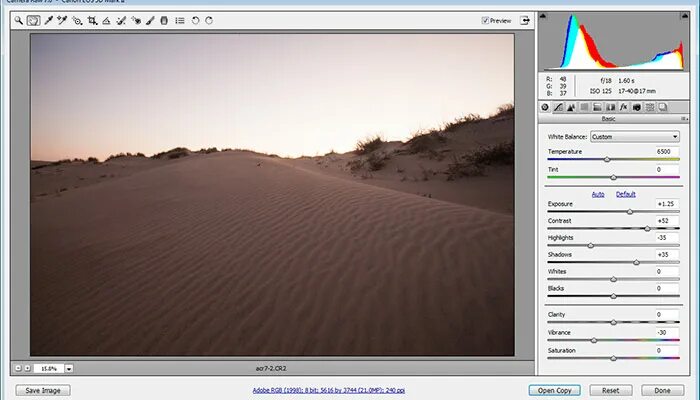
Task: Open the Snapshots tab
Action: pyautogui.click(x=663, y=107)
